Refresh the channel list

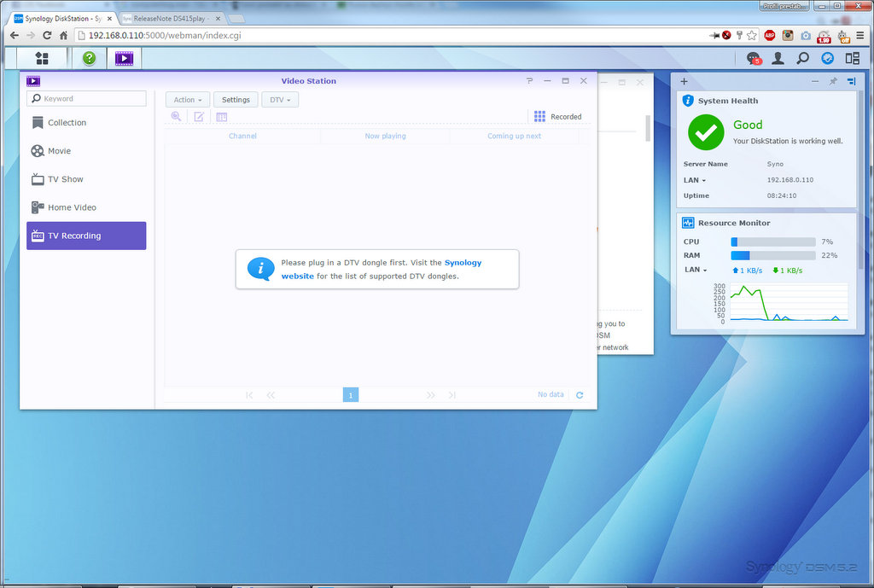tap(580, 394)
